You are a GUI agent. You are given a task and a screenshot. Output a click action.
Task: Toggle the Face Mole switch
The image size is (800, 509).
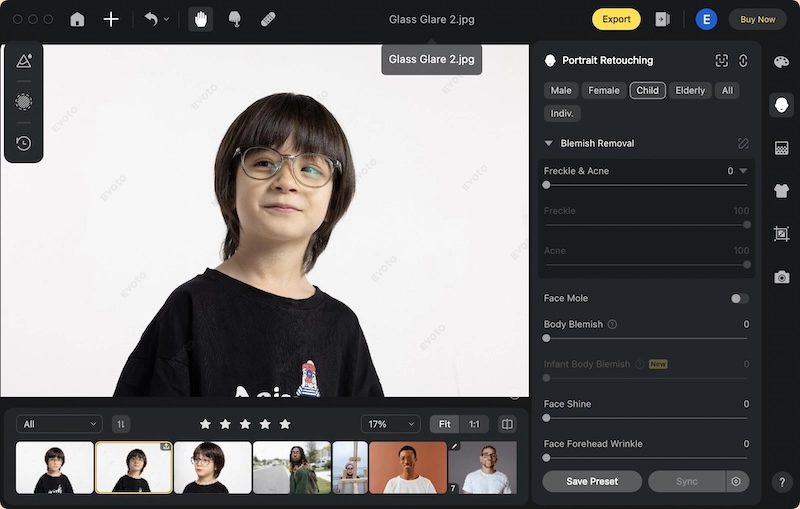pos(740,298)
